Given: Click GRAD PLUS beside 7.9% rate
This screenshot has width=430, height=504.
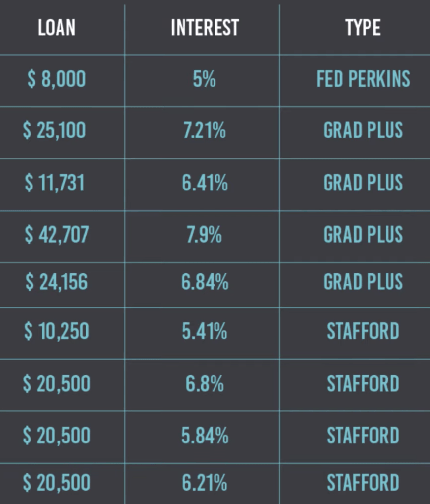Looking at the screenshot, I should (363, 235).
